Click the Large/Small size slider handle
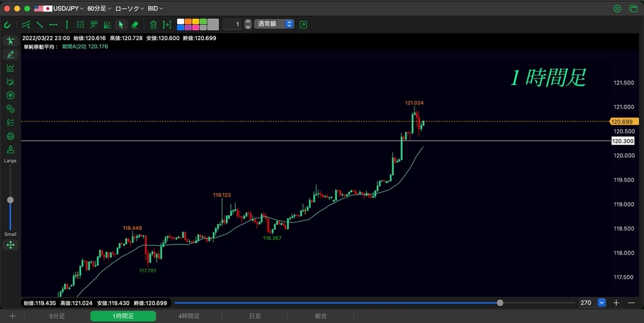This screenshot has width=644, height=323. [10, 200]
